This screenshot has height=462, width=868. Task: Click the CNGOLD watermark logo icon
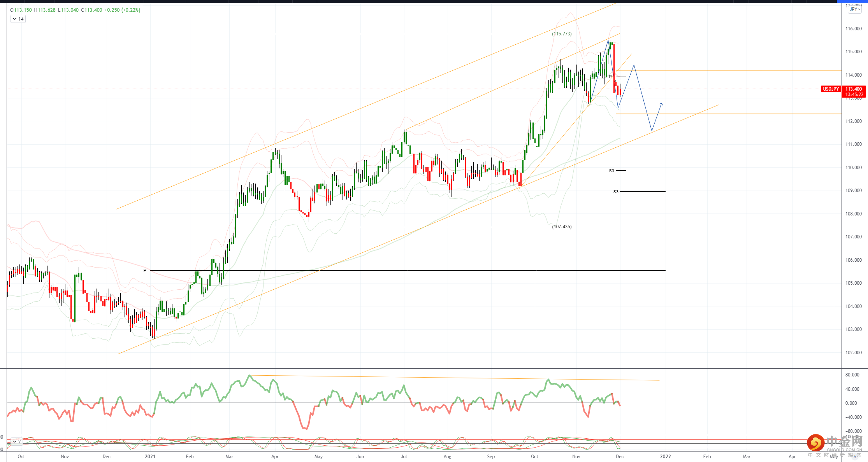(x=815, y=443)
